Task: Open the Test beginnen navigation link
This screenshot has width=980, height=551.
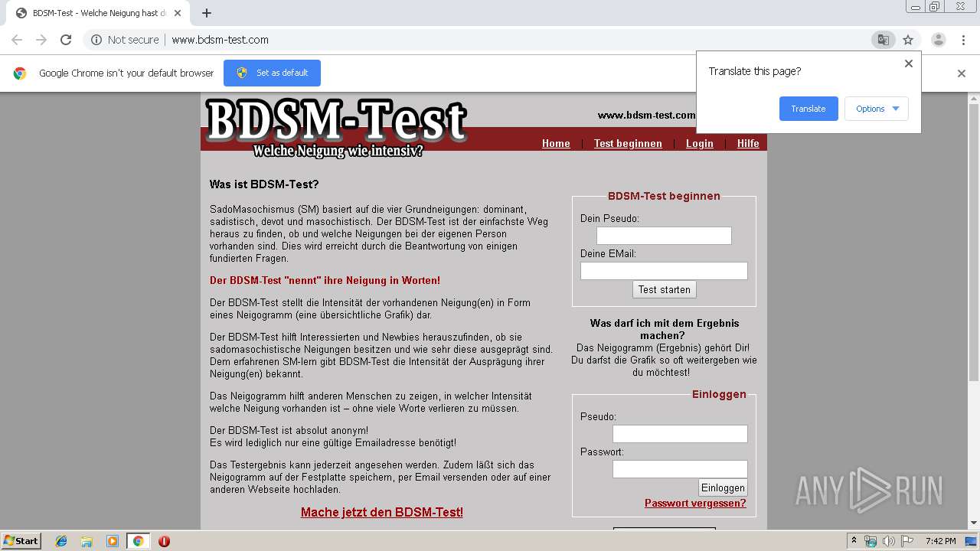Action: [x=628, y=143]
